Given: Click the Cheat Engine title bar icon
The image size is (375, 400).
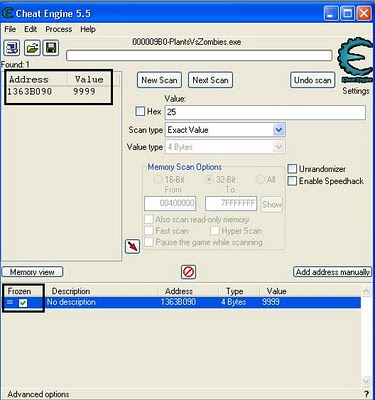Looking at the screenshot, I should [7, 13].
